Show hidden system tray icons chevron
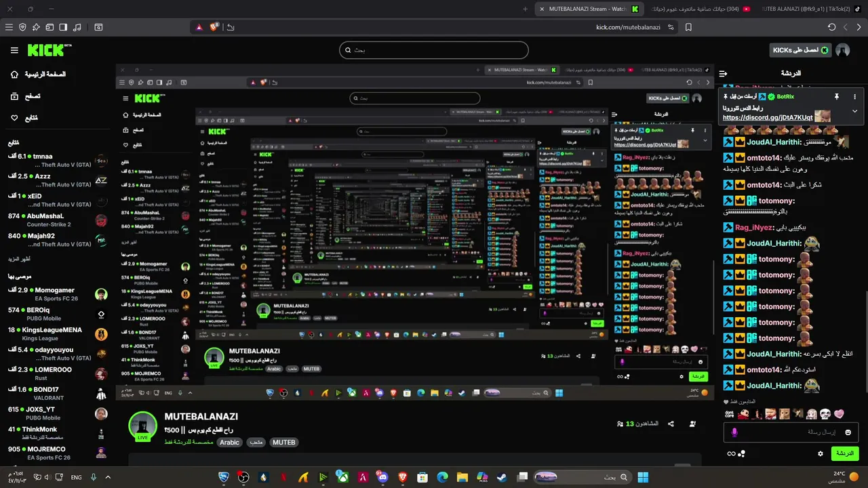This screenshot has width=868, height=488. click(107, 477)
